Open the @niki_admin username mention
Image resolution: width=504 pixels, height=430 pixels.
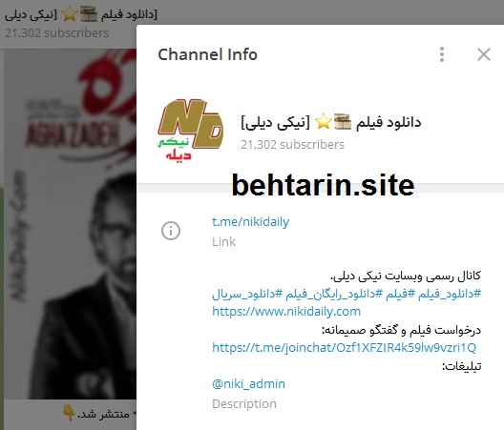[x=248, y=383]
